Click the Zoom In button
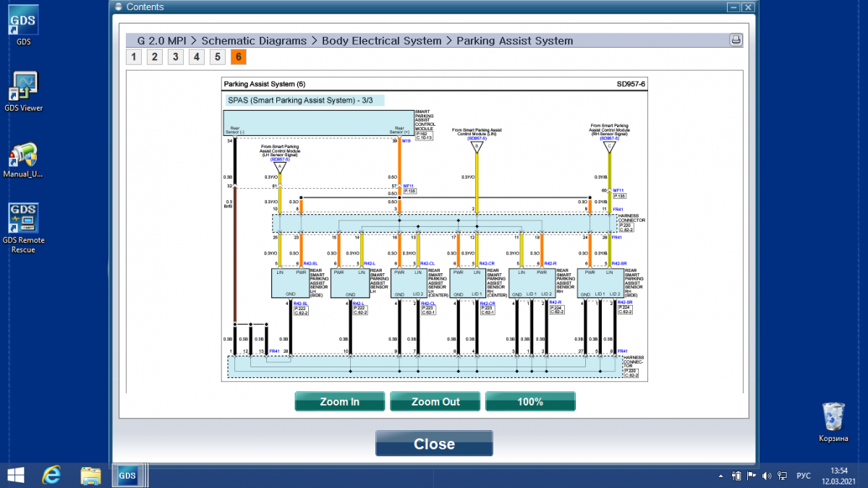This screenshot has height=488, width=868. pos(340,401)
